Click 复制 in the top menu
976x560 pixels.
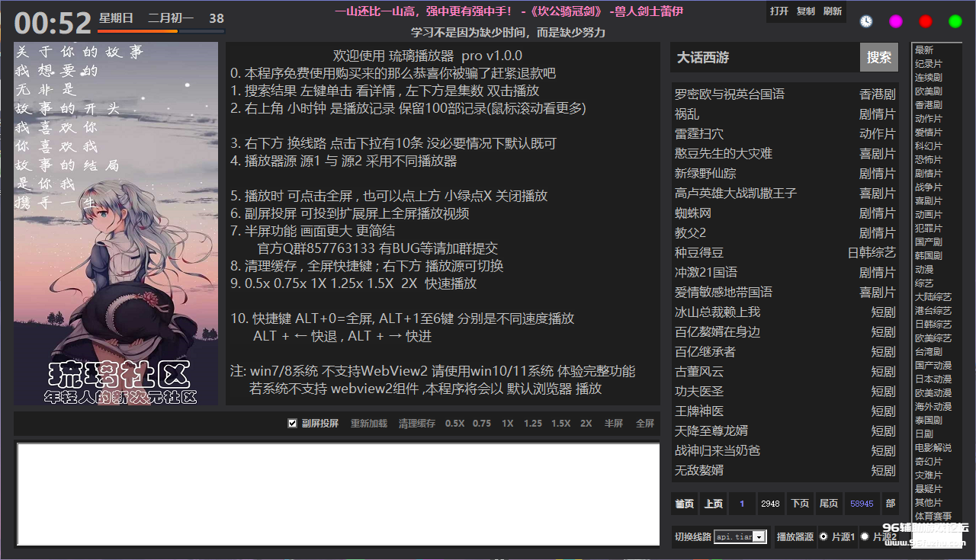point(806,11)
